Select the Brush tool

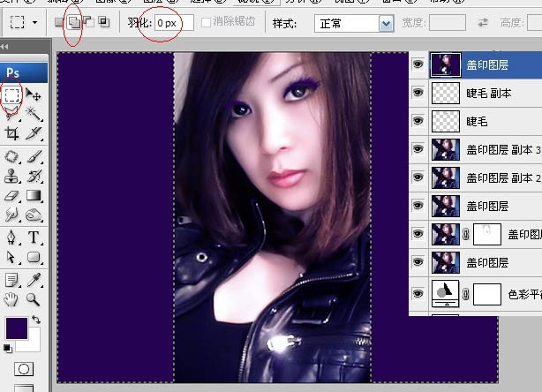coord(34,156)
